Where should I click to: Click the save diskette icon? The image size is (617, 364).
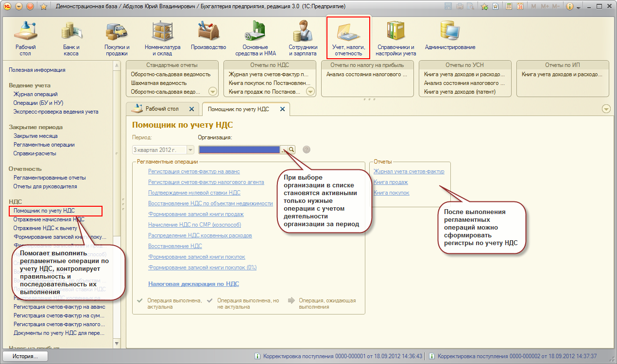pyautogui.click(x=448, y=7)
